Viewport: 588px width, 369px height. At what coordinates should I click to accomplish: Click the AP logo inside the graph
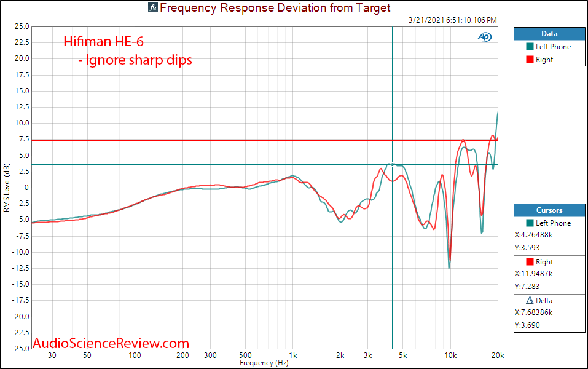click(484, 37)
